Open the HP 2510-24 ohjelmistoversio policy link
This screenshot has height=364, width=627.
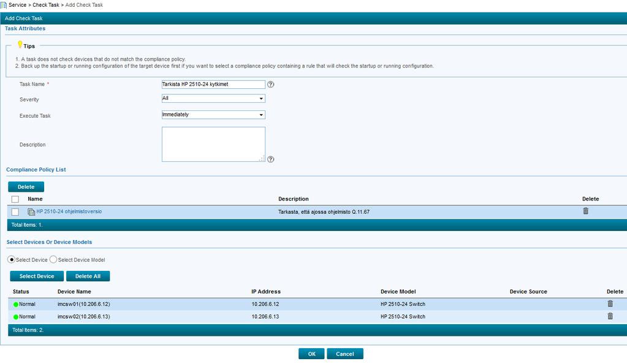pos(69,211)
